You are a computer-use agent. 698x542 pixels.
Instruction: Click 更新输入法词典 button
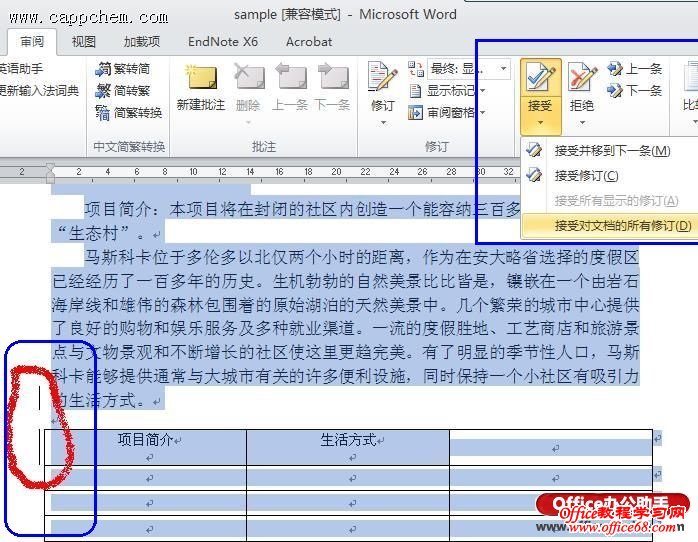click(x=39, y=91)
